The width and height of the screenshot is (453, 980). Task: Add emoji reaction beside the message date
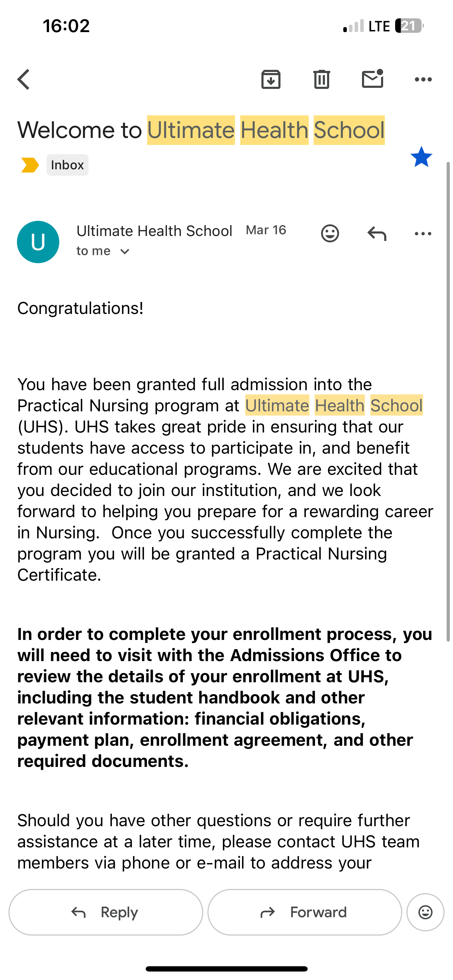tap(330, 233)
